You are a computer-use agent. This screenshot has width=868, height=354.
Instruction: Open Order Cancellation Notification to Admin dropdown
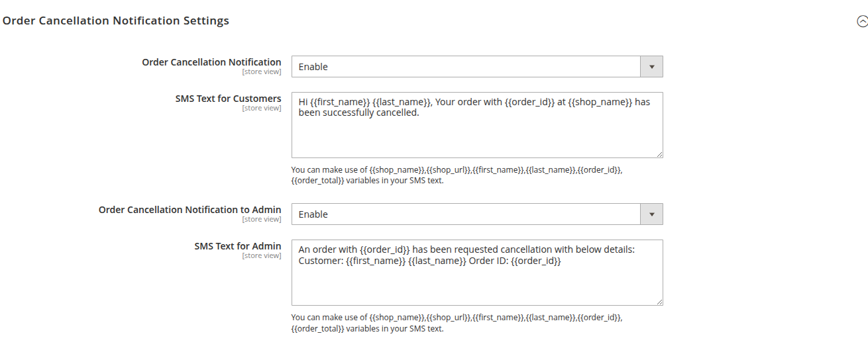(477, 214)
